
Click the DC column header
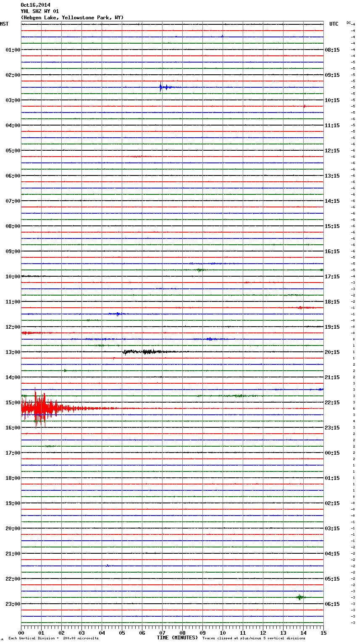(x=349, y=23)
